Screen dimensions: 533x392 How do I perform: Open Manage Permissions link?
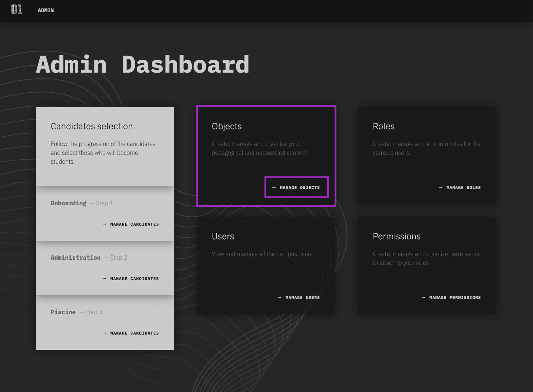pyautogui.click(x=451, y=298)
